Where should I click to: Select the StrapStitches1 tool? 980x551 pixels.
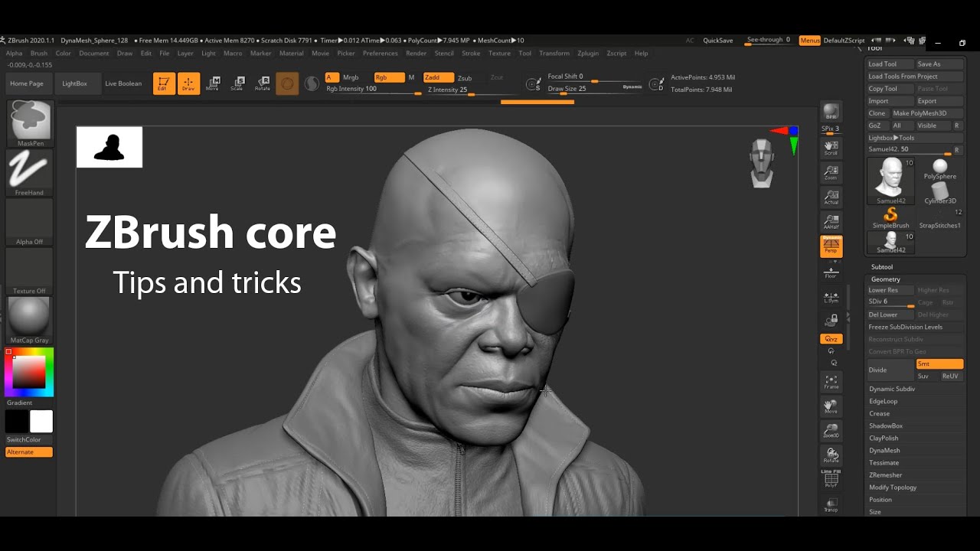(940, 218)
